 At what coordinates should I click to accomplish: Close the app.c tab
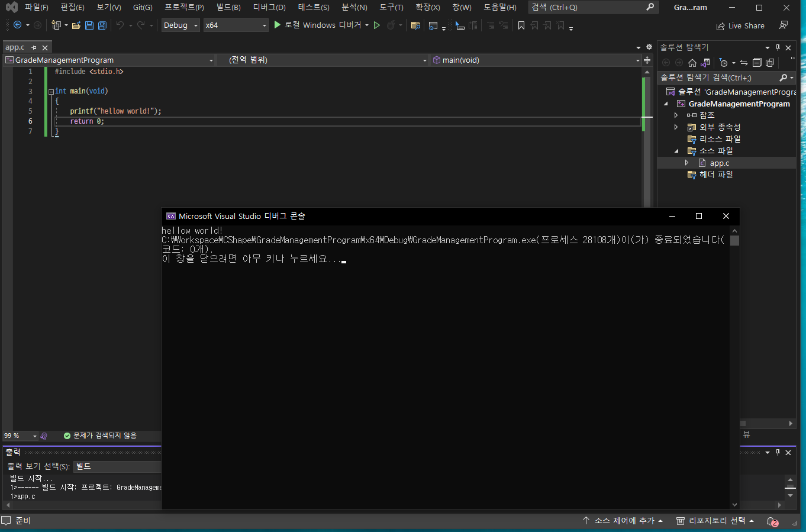[45, 48]
